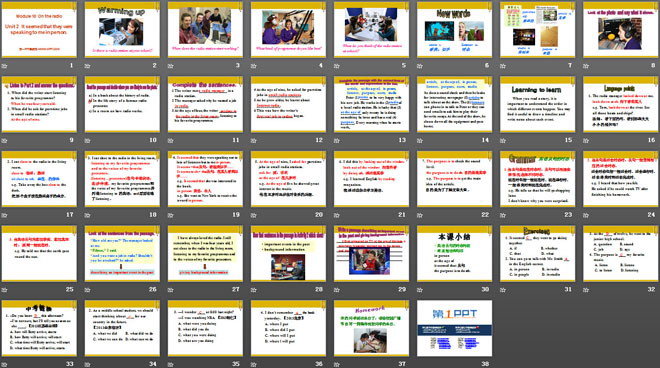660x368 pixels.
Task: Select slide 34 thumbnail
Action: point(122,328)
